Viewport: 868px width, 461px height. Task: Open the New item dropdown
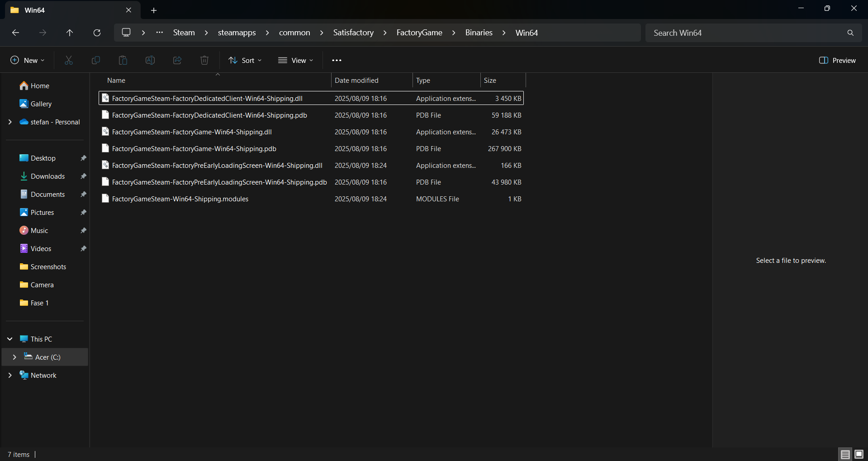(x=28, y=60)
